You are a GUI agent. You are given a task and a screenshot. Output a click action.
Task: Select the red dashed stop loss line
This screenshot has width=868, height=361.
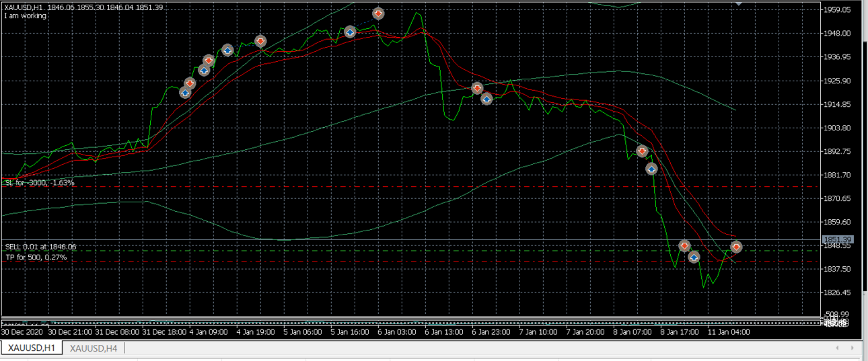tap(410, 187)
